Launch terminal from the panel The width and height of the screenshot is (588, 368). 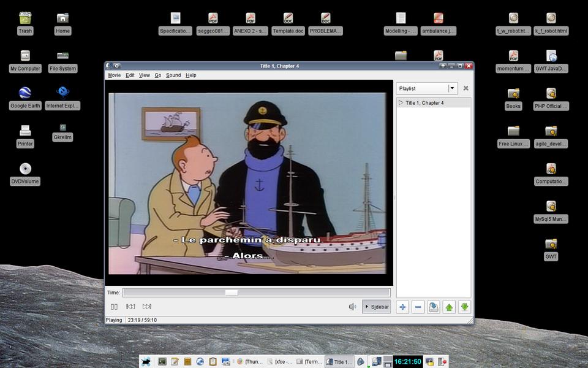click(x=162, y=362)
